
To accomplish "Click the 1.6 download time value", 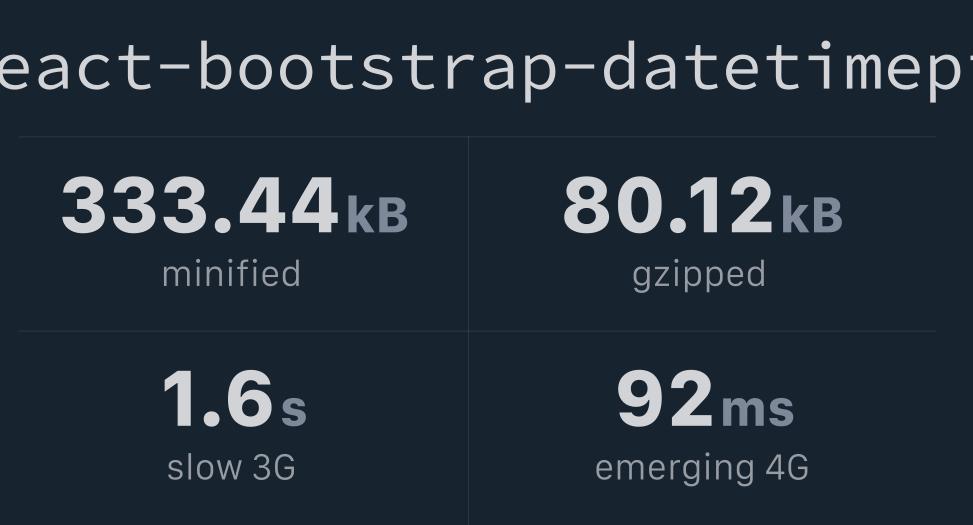I will point(217,399).
